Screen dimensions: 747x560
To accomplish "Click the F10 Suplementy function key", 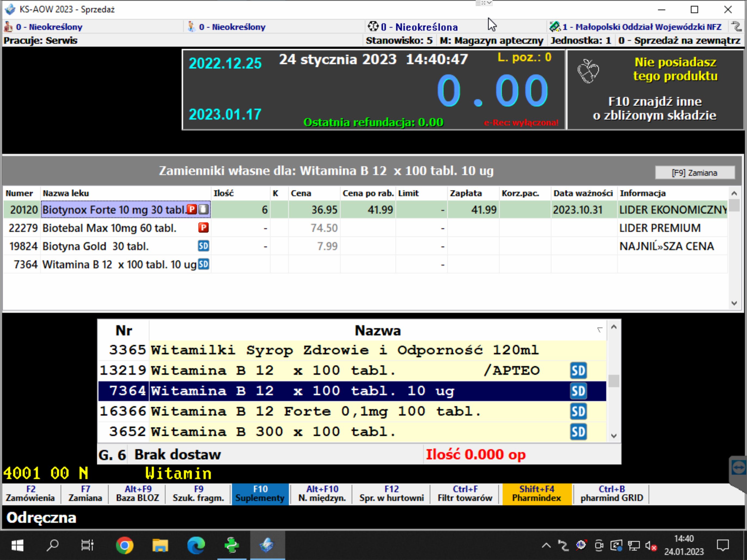I will 260,493.
